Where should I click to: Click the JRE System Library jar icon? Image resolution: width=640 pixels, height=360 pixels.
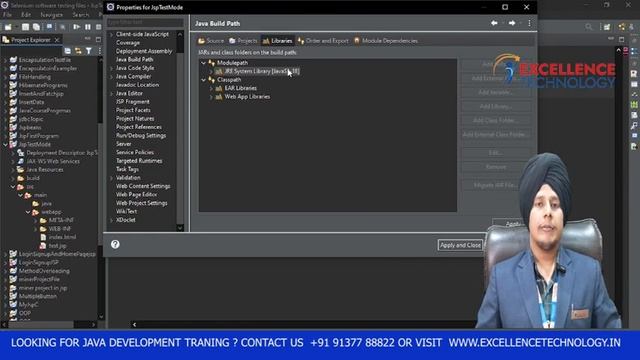coord(219,71)
